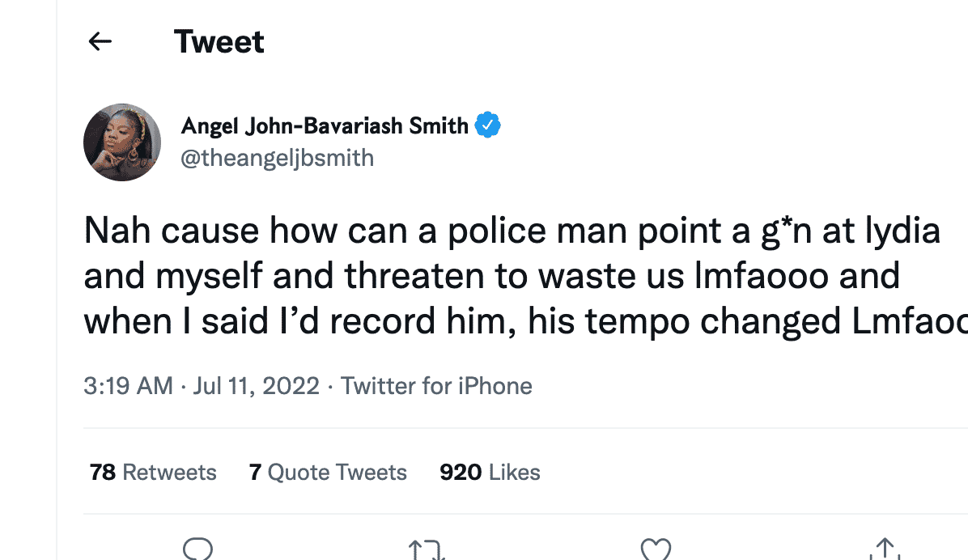Click the 3:19 AM timestamp

(129, 386)
